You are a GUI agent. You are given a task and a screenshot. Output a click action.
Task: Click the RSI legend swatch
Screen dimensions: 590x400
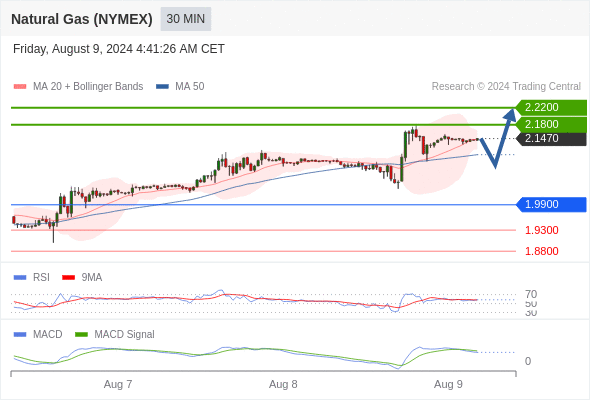(20, 278)
